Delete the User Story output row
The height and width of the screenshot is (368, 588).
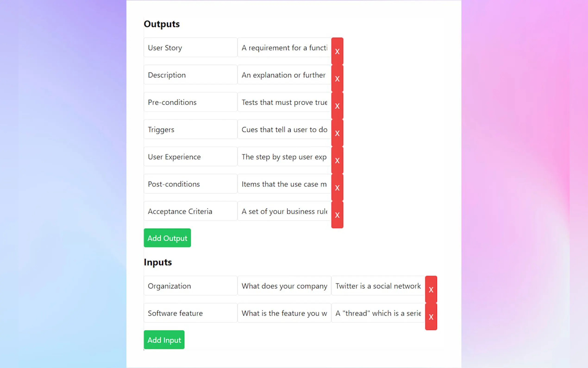(x=337, y=51)
